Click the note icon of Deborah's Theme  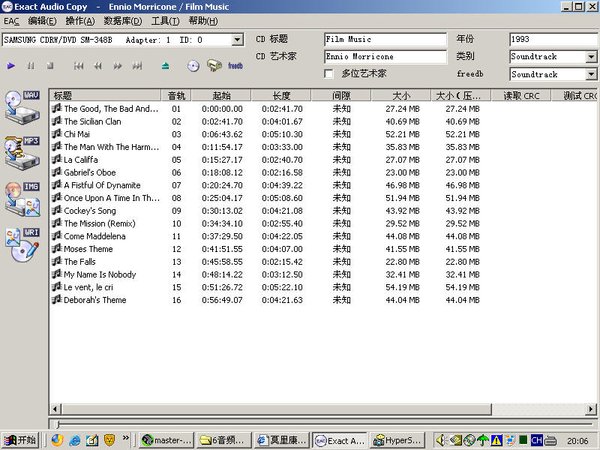pyautogui.click(x=57, y=300)
